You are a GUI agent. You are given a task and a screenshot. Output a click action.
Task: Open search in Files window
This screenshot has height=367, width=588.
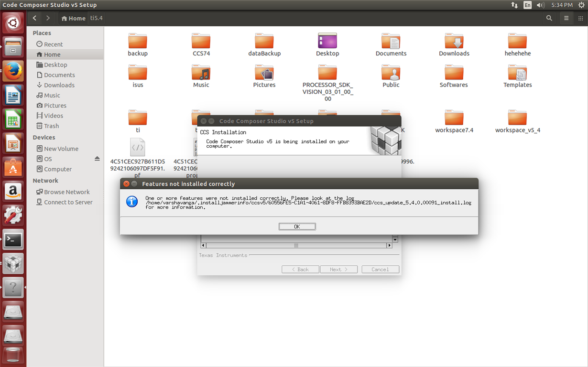coord(549,18)
